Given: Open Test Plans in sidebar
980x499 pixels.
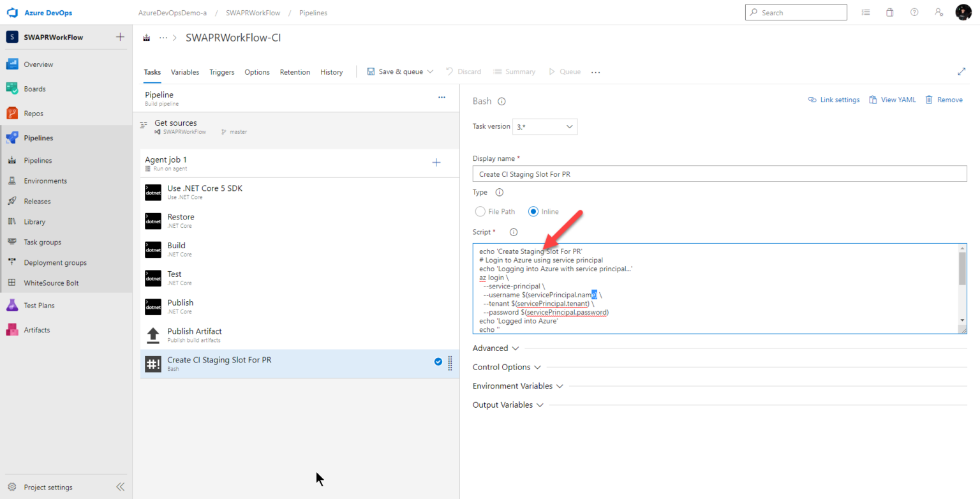Looking at the screenshot, I should tap(39, 306).
